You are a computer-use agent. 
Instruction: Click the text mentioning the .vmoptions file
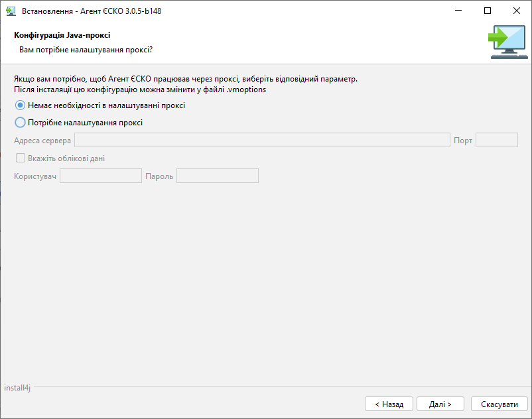pos(140,90)
